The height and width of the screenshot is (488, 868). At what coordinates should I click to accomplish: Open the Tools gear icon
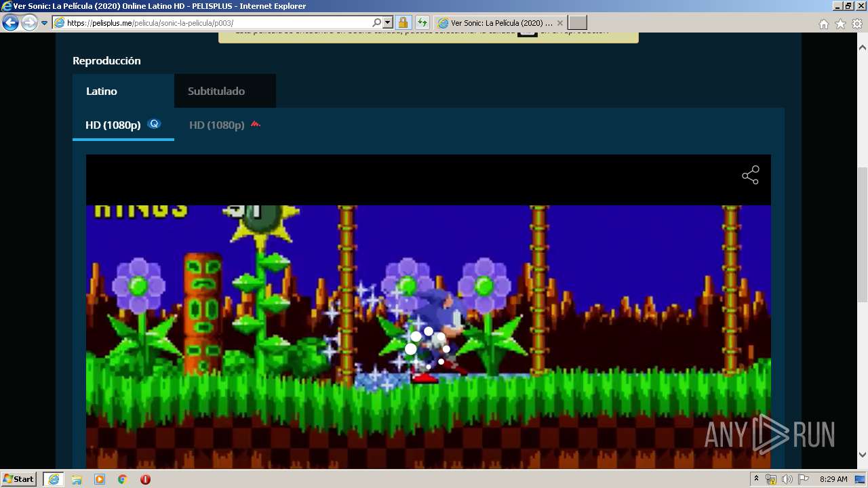[x=856, y=24]
